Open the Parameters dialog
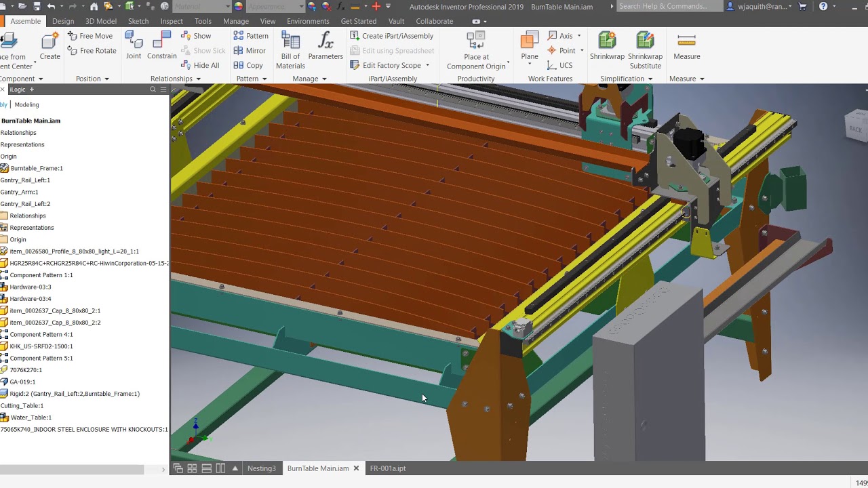The height and width of the screenshot is (488, 868). click(325, 46)
